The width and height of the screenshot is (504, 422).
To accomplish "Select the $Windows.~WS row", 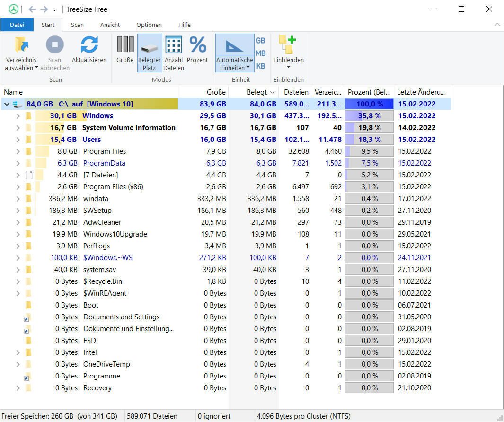I will 226,258.
